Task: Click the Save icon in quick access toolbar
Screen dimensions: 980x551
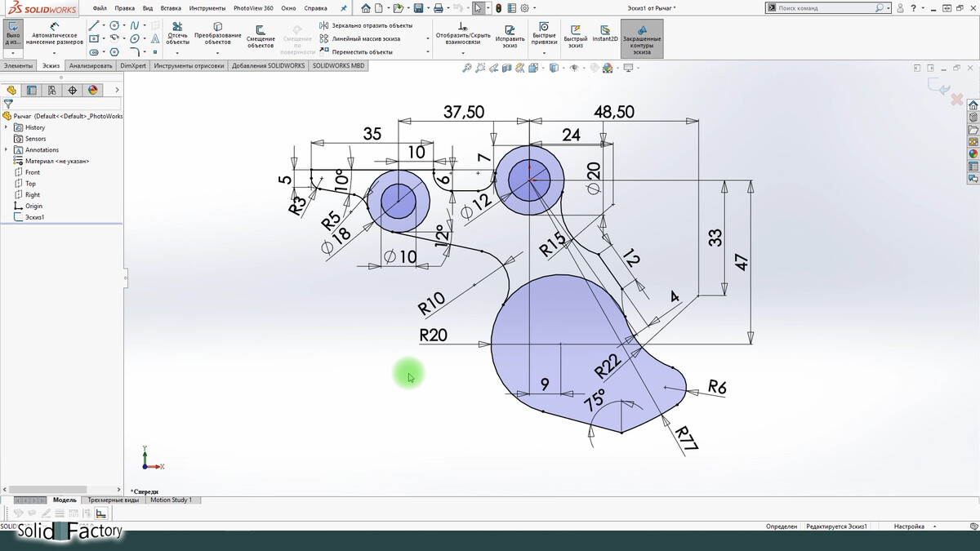Action: point(418,8)
